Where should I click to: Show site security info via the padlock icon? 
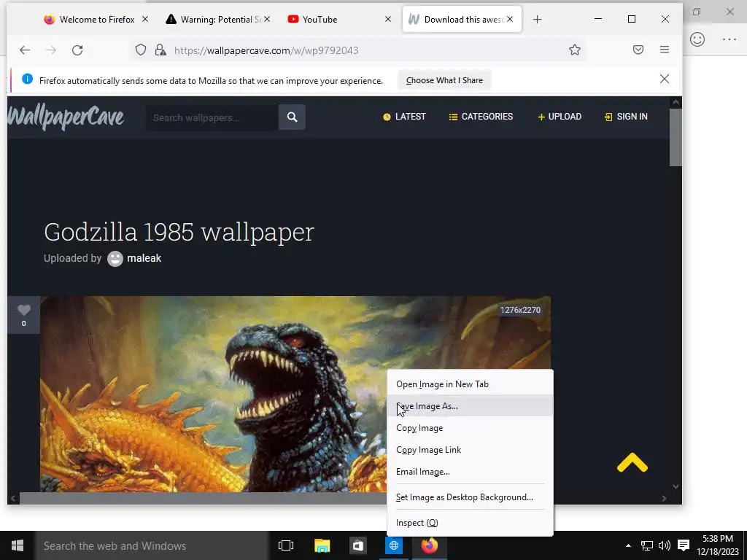click(x=160, y=50)
